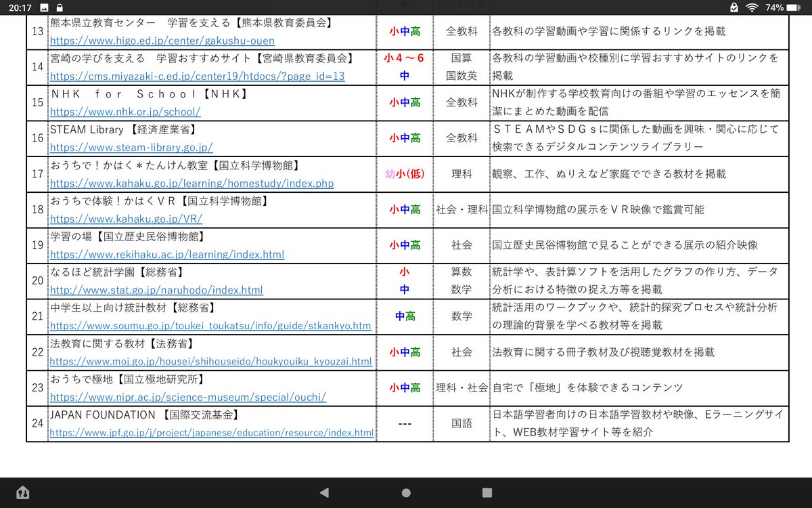Click the '中高' grade cell in row 21

(x=405, y=316)
